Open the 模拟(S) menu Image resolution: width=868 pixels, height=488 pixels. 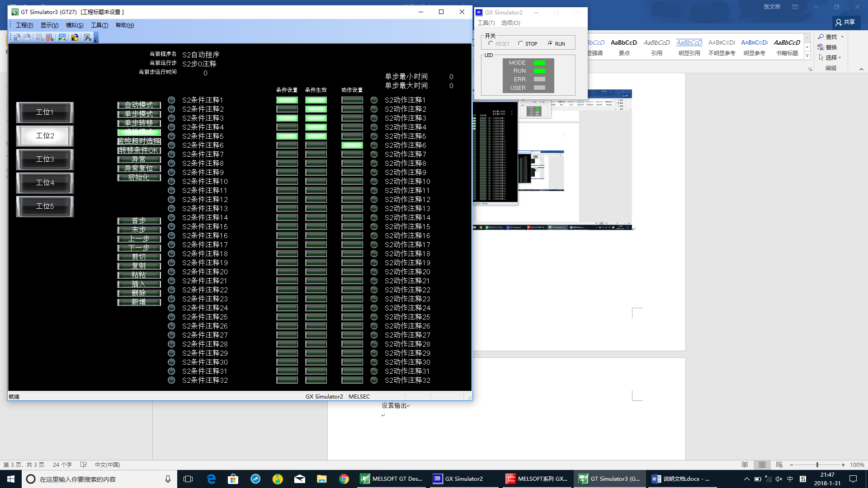74,25
